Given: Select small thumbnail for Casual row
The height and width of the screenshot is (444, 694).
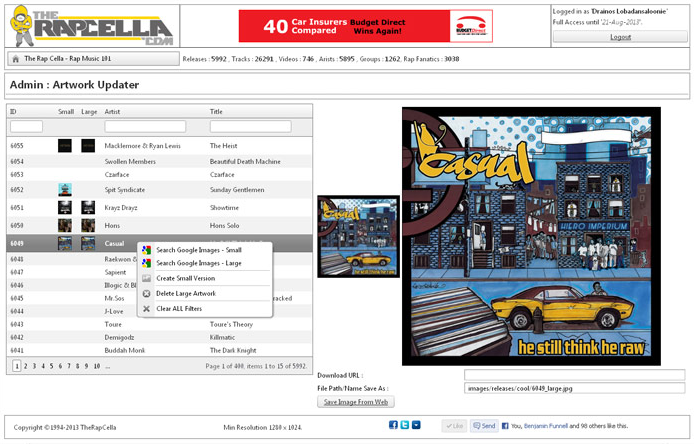Looking at the screenshot, I should click(x=65, y=243).
